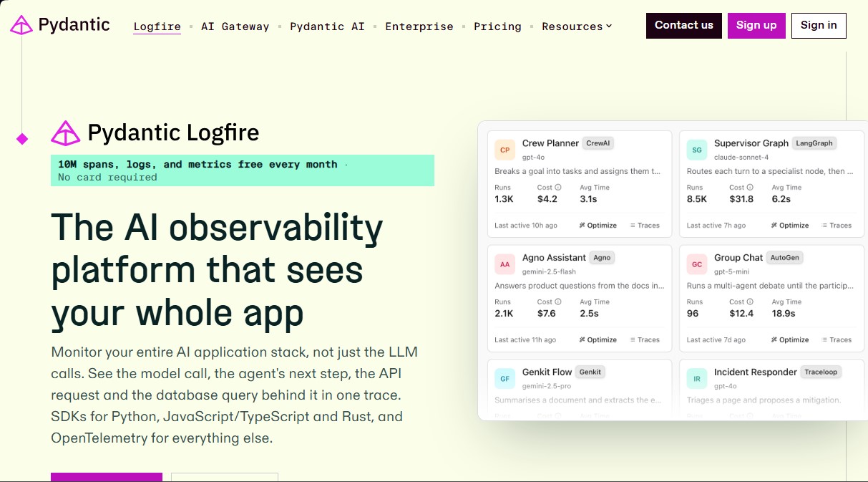Click the AutoGen framework tag

(785, 257)
